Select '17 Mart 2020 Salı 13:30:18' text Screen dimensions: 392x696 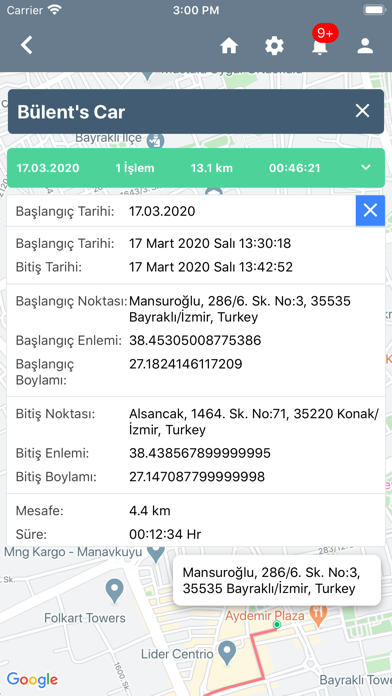pyautogui.click(x=211, y=244)
